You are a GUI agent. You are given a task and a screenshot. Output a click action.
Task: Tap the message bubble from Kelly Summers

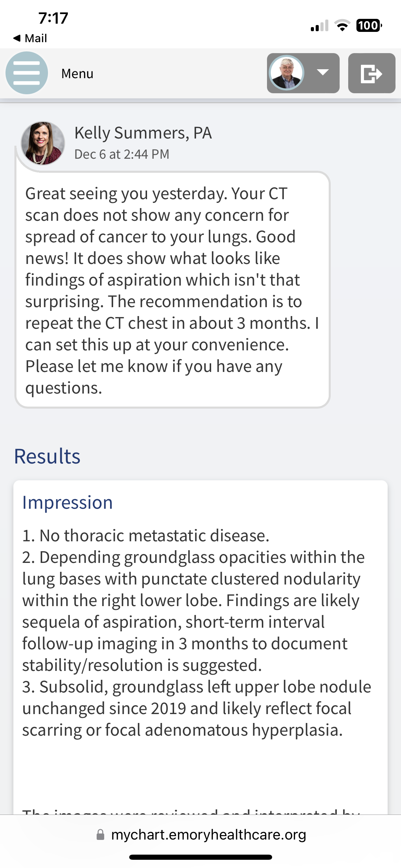coord(172,290)
